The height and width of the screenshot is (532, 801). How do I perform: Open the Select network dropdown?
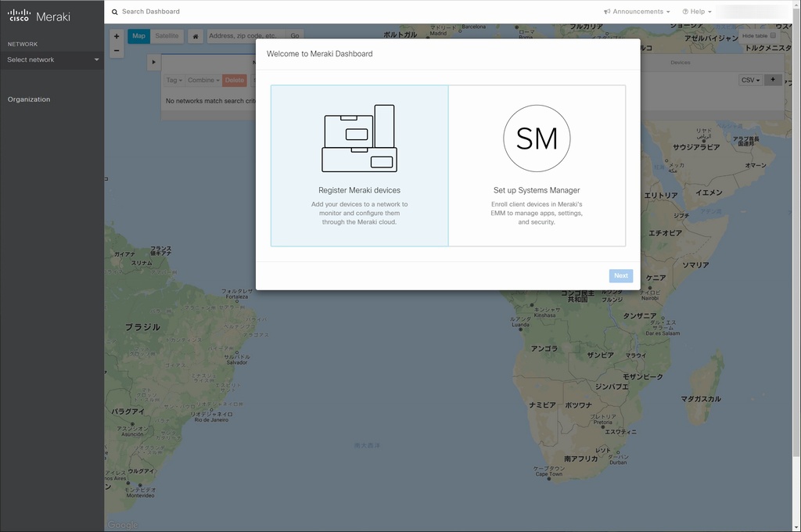(x=52, y=59)
